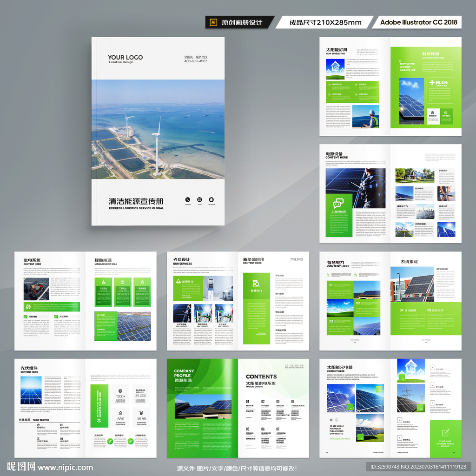This screenshot has height=476, width=476.
Task: Click the bar chart icon above 68%
Action: tap(120, 413)
